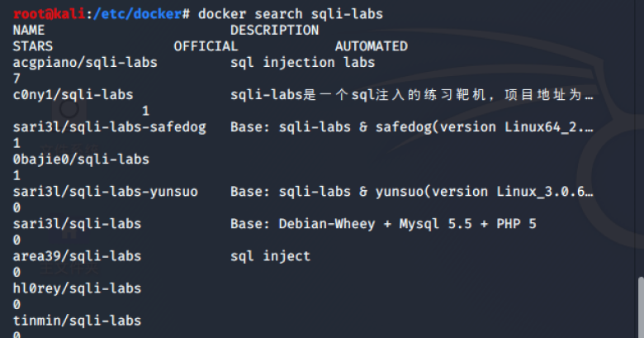This screenshot has width=644, height=338.
Task: Select the acgpiano/sqli-labs result
Action: [x=85, y=63]
